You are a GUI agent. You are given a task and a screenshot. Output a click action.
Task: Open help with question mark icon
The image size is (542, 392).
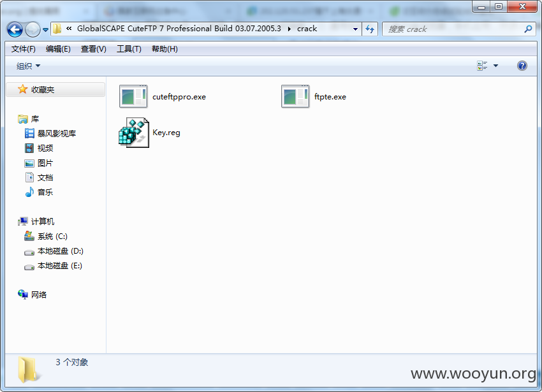click(x=522, y=66)
